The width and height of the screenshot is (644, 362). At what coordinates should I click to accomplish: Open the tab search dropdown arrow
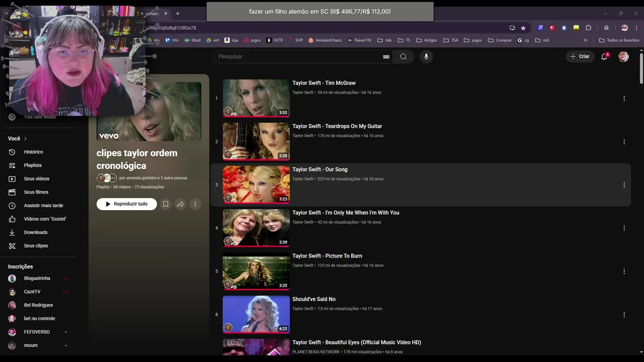[x=7, y=14]
